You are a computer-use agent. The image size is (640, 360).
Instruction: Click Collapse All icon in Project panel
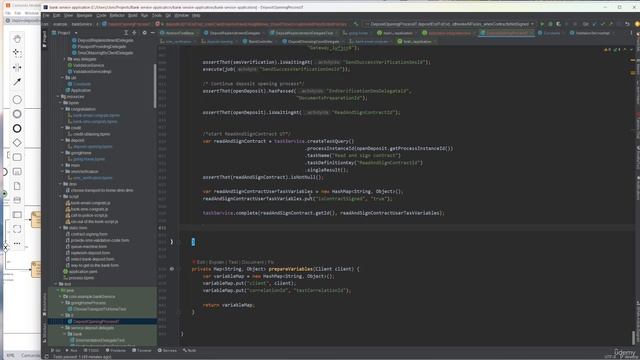coord(134,33)
